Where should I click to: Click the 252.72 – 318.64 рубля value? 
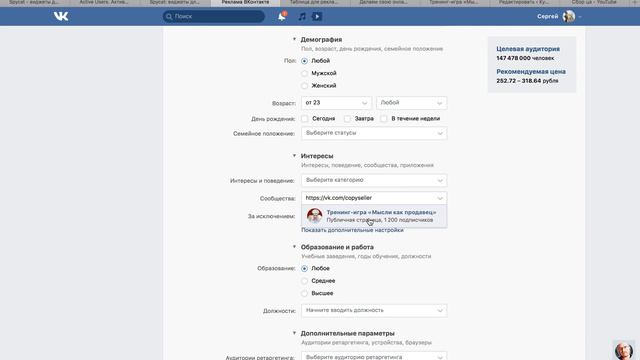pyautogui.click(x=527, y=81)
